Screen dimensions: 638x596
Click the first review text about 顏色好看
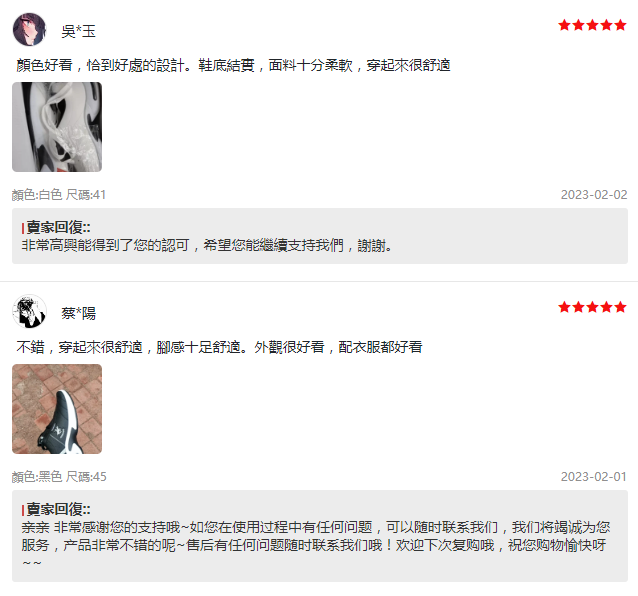click(233, 65)
